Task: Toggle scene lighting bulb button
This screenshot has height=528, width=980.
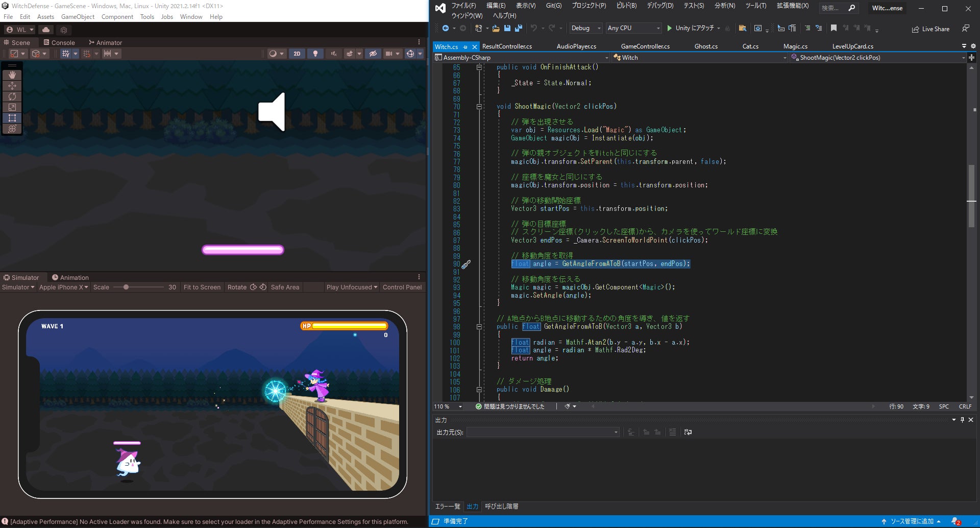Action: point(315,54)
